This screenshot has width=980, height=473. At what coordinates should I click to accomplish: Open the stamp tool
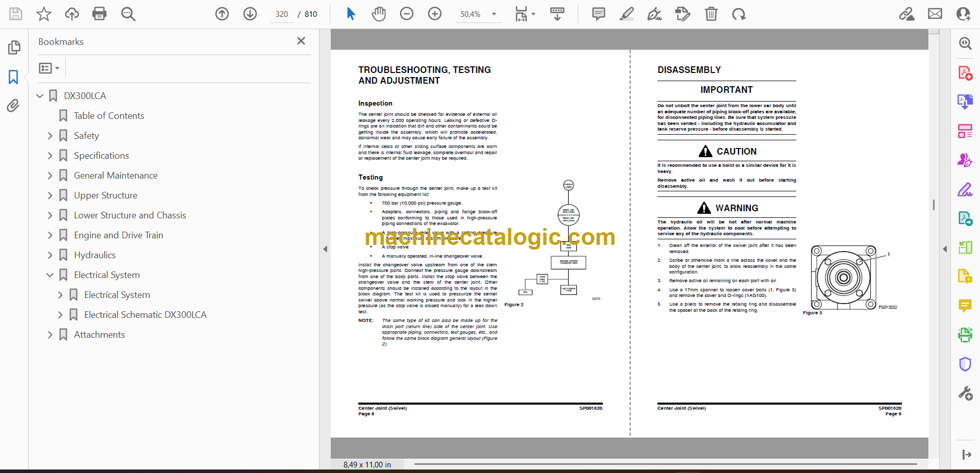point(683,14)
